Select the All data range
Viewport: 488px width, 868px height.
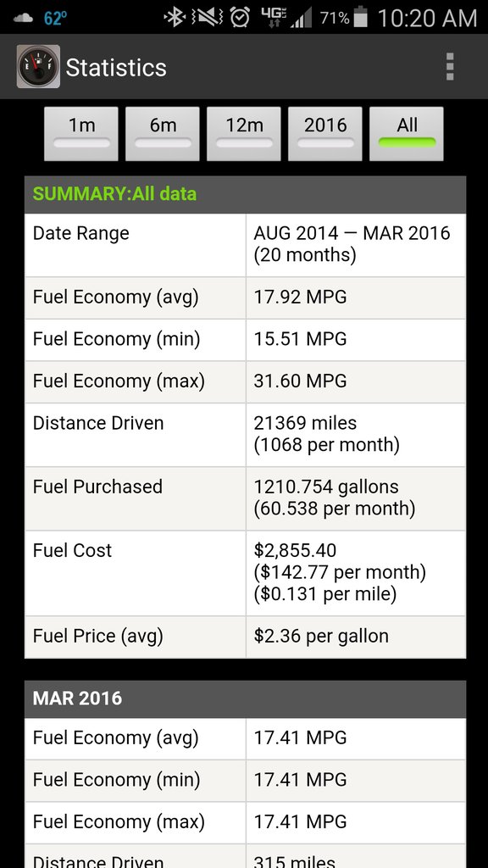407,134
